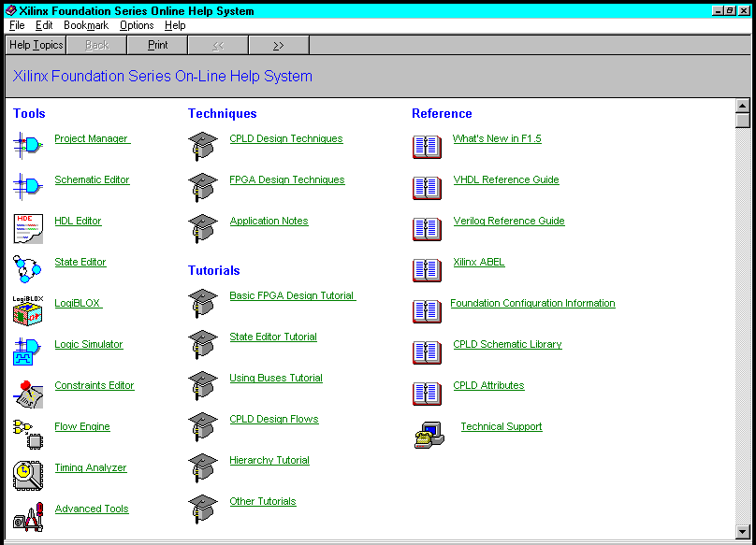Go to next topic with >> button
The height and width of the screenshot is (545, 756).
point(279,45)
